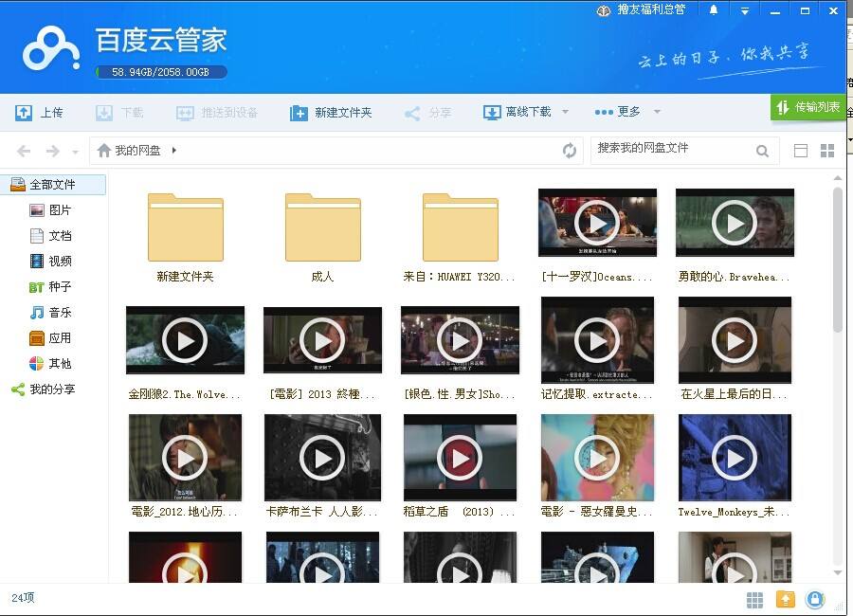Viewport: 853px width, 616px height.
Task: Click the blue lock icon in status bar
Action: point(814,599)
